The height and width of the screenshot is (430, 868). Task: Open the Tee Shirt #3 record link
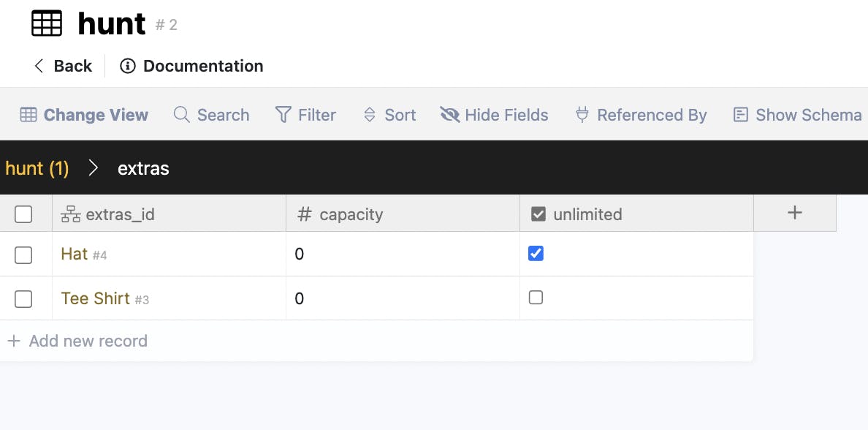click(x=96, y=298)
